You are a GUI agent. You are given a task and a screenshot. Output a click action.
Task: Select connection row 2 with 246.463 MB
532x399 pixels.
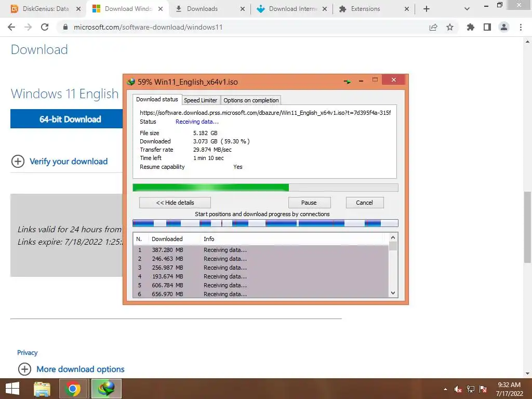(x=261, y=259)
